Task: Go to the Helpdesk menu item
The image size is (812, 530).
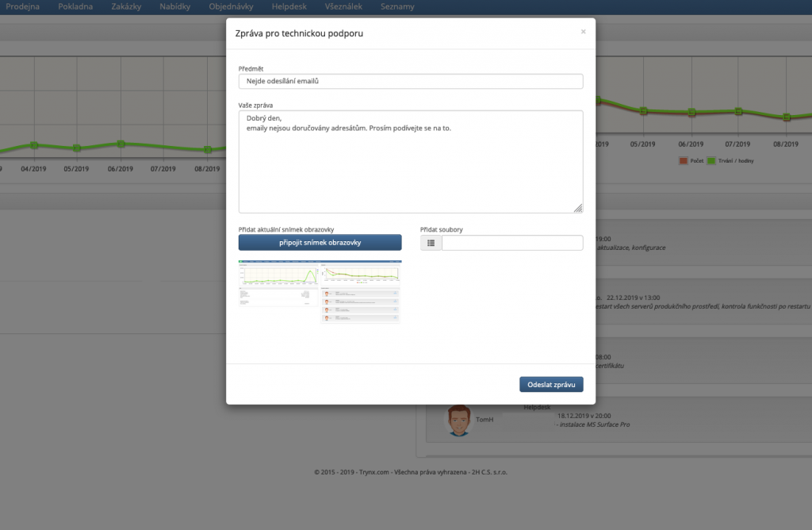Action: 287,7
